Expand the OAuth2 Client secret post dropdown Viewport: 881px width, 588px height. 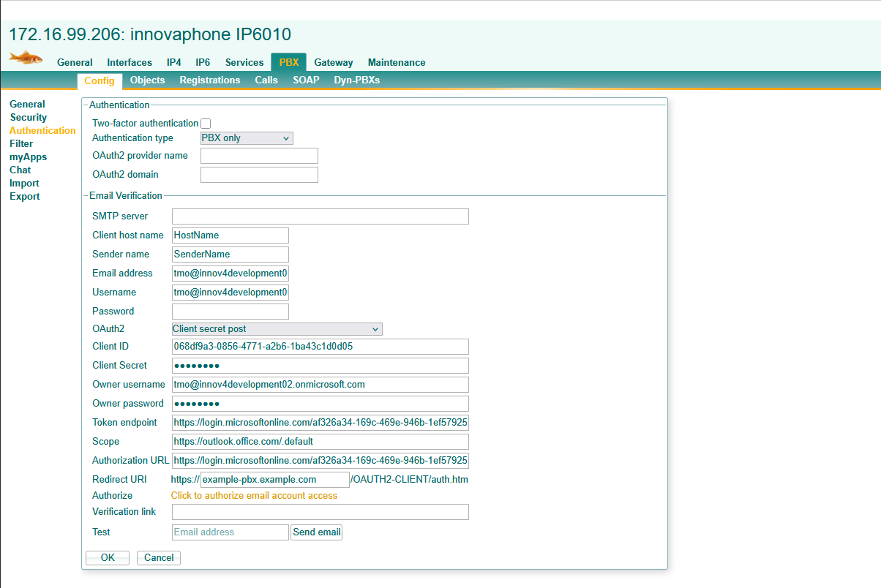pos(277,329)
